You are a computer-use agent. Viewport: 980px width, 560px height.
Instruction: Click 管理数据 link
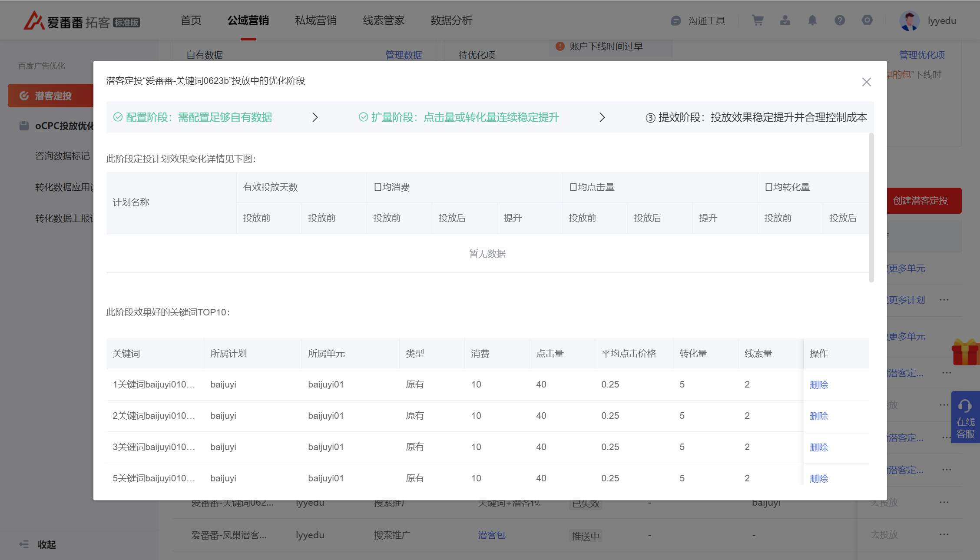[404, 55]
